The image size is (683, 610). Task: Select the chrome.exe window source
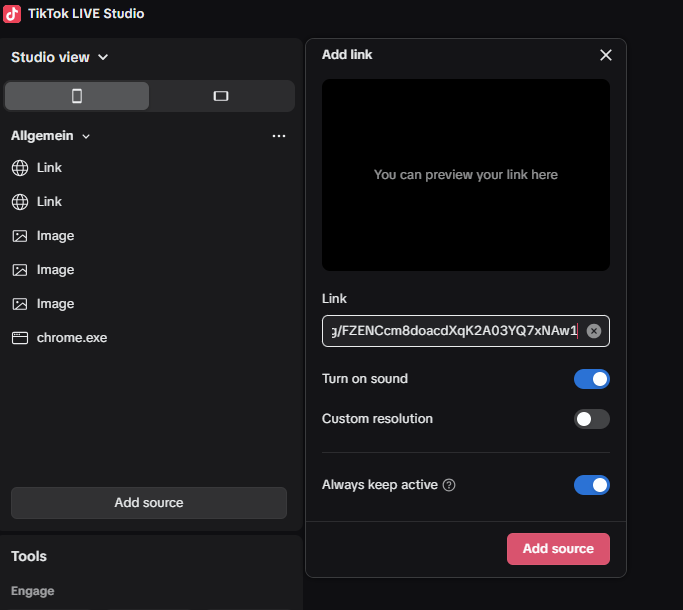point(148,338)
